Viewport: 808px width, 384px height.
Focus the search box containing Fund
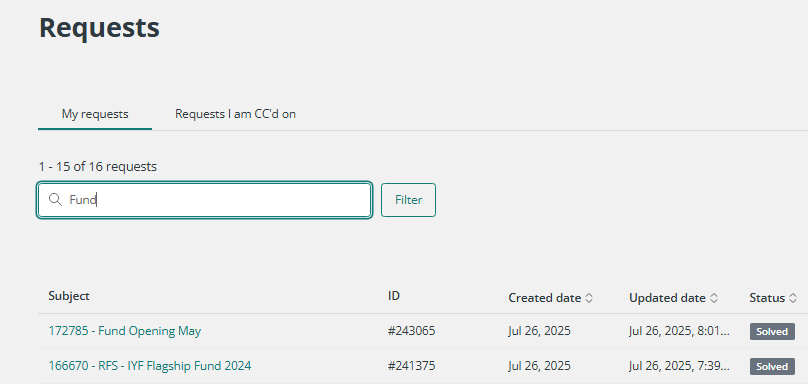[205, 200]
